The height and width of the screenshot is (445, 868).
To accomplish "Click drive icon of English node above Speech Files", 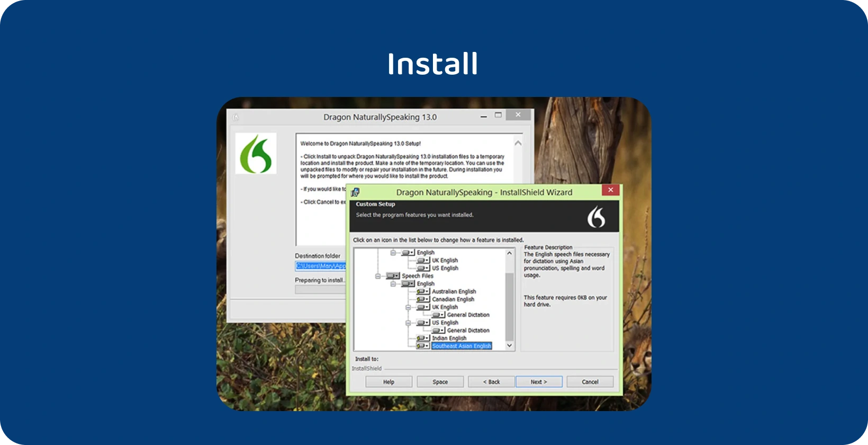I will click(408, 253).
